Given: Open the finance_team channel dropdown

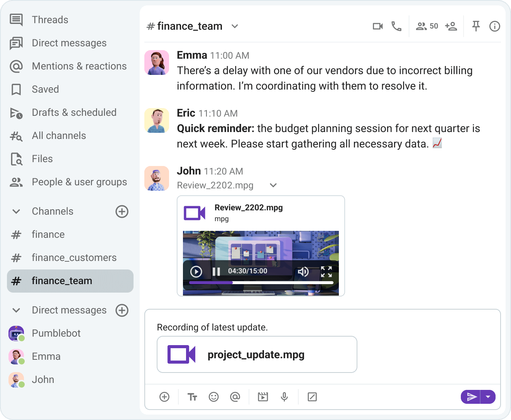Looking at the screenshot, I should (235, 26).
